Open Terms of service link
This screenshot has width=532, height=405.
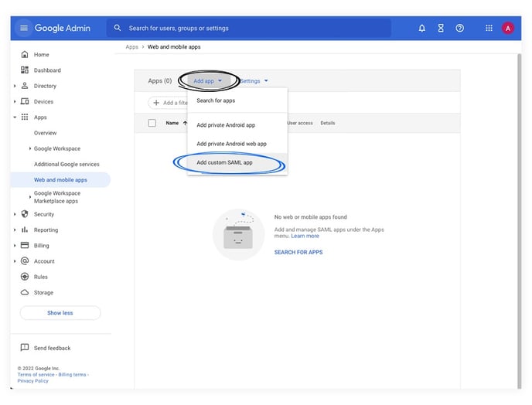tap(36, 375)
